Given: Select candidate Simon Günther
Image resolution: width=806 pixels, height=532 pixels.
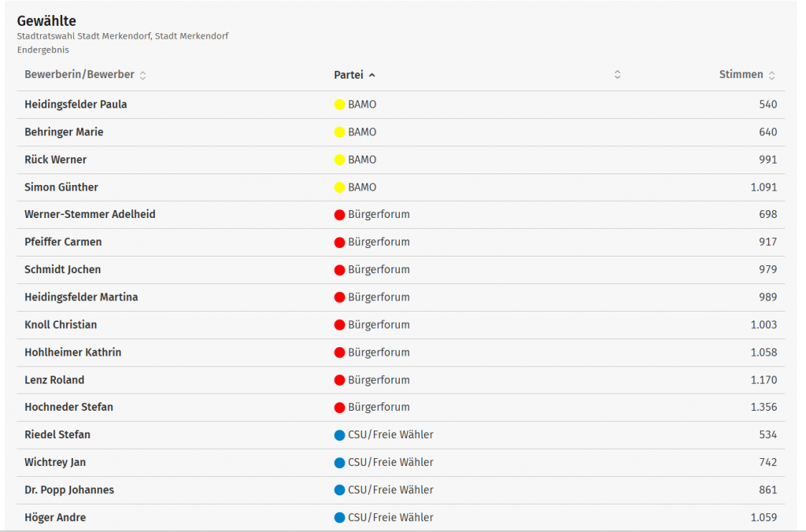Looking at the screenshot, I should pos(61,187).
